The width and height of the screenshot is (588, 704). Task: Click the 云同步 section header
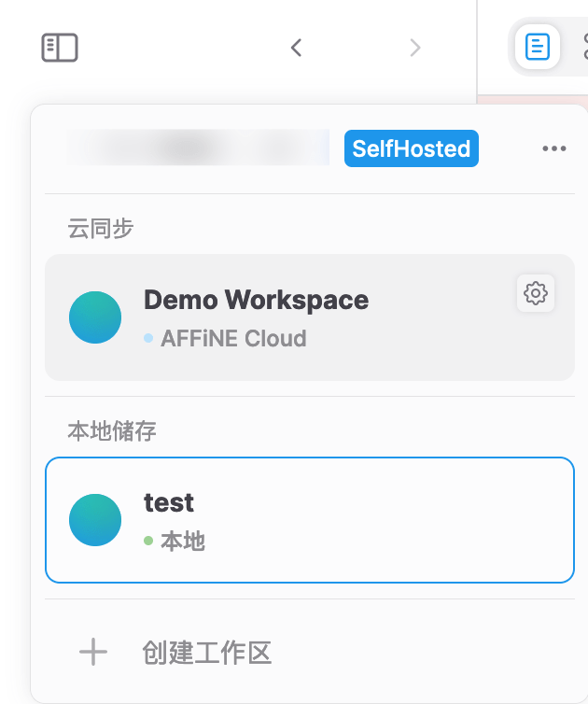(101, 228)
